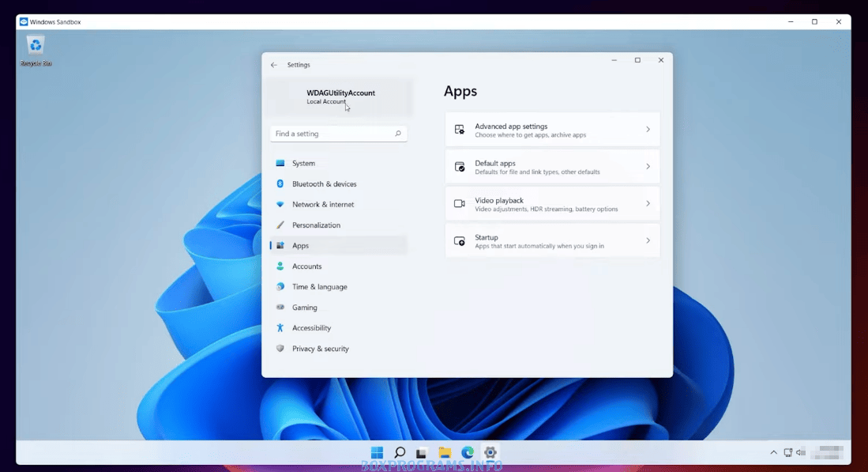
Task: Select Privacy & security in sidebar
Action: coord(320,349)
